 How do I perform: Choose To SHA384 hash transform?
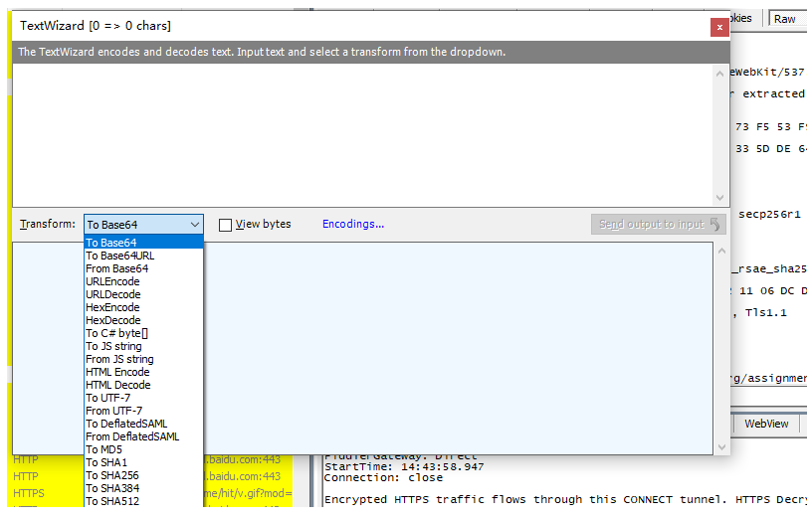(143, 488)
